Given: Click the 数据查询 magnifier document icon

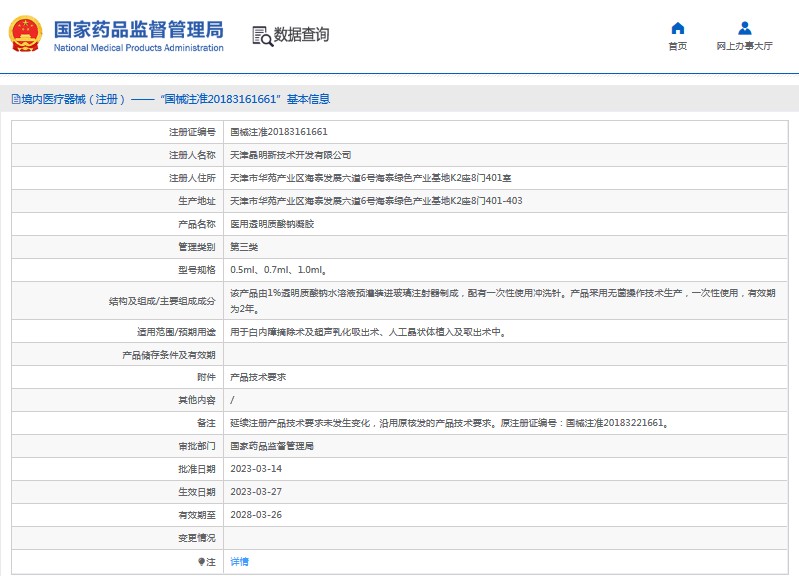Looking at the screenshot, I should point(262,35).
